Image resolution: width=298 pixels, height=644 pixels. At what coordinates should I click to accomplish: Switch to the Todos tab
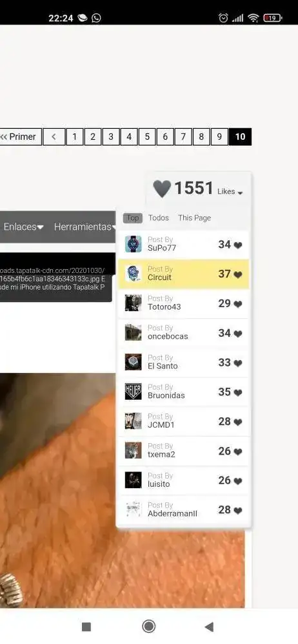(159, 218)
